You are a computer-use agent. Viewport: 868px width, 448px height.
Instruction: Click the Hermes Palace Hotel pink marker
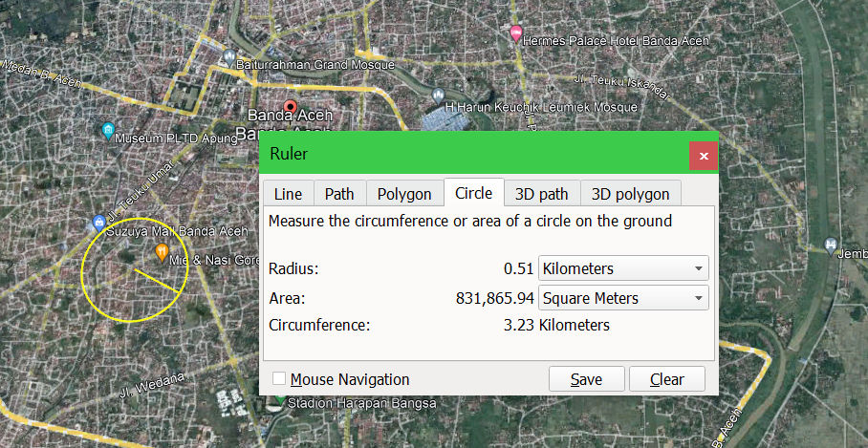pos(517,33)
